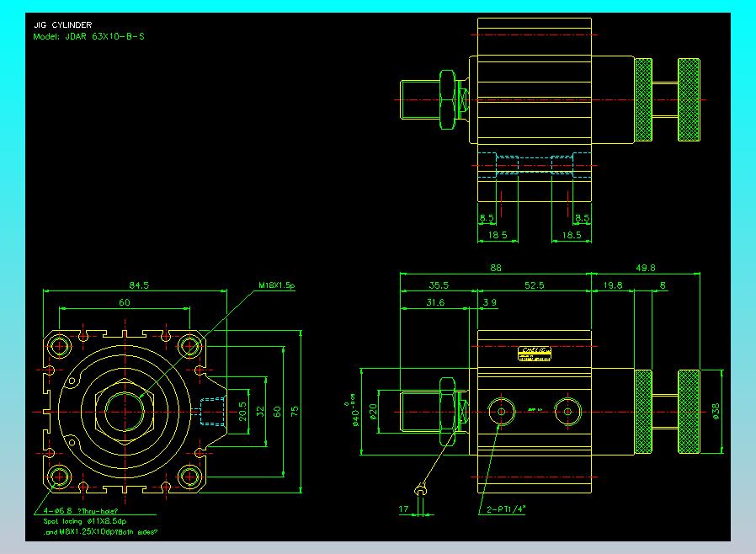This screenshot has height=554, width=756.
Task: Select the '52.5' body length dimension
Action: (x=535, y=285)
